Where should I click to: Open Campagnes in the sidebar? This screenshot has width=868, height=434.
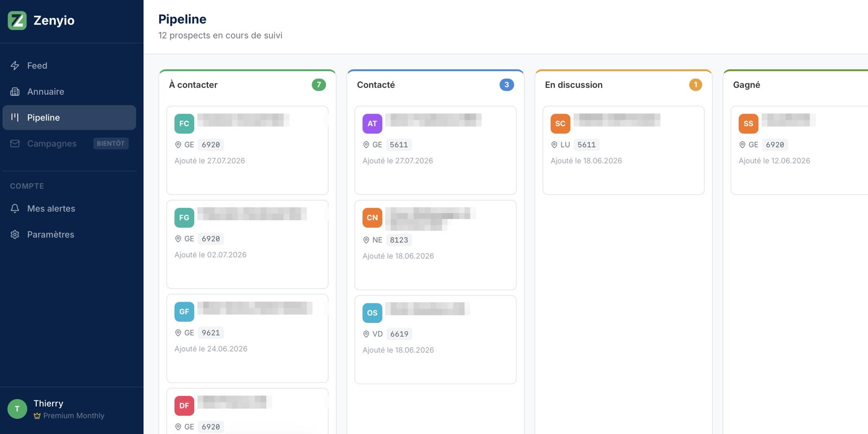(69, 144)
